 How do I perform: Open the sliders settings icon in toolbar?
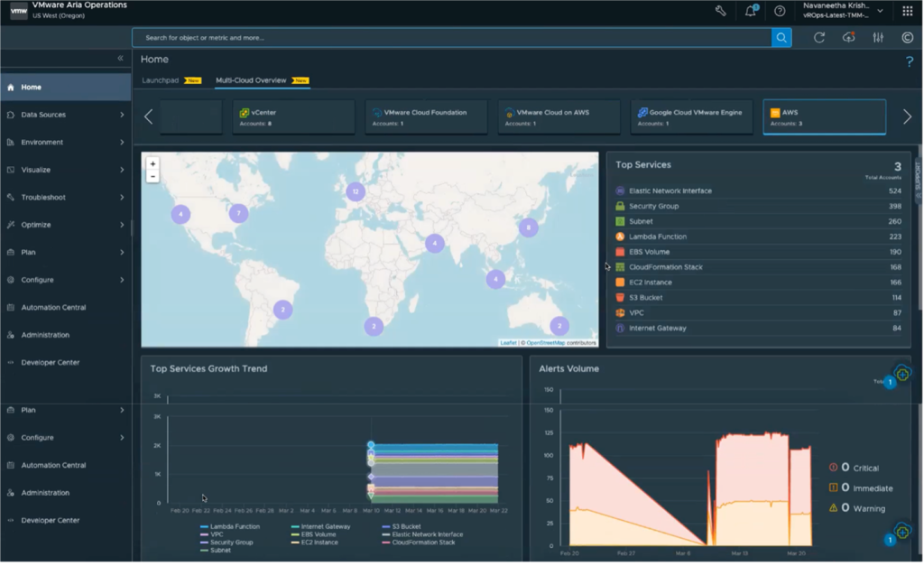click(x=878, y=38)
